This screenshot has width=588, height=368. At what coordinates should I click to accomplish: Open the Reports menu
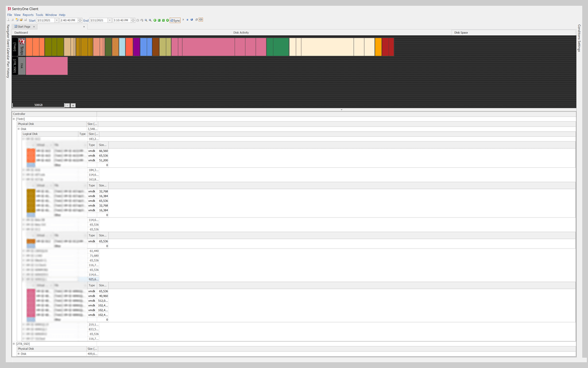click(x=28, y=14)
